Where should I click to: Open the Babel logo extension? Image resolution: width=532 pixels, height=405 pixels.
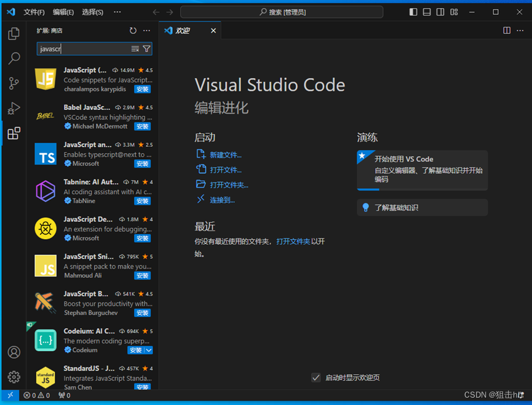pyautogui.click(x=46, y=117)
